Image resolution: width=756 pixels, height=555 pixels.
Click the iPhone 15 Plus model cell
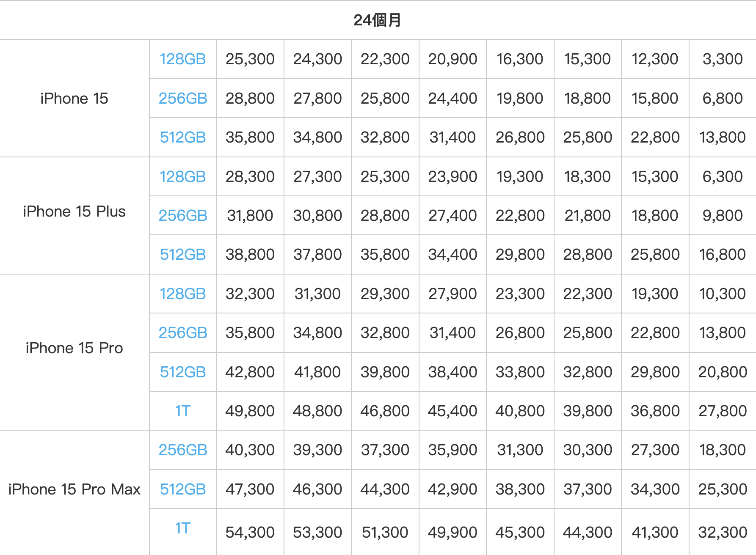coord(74,212)
